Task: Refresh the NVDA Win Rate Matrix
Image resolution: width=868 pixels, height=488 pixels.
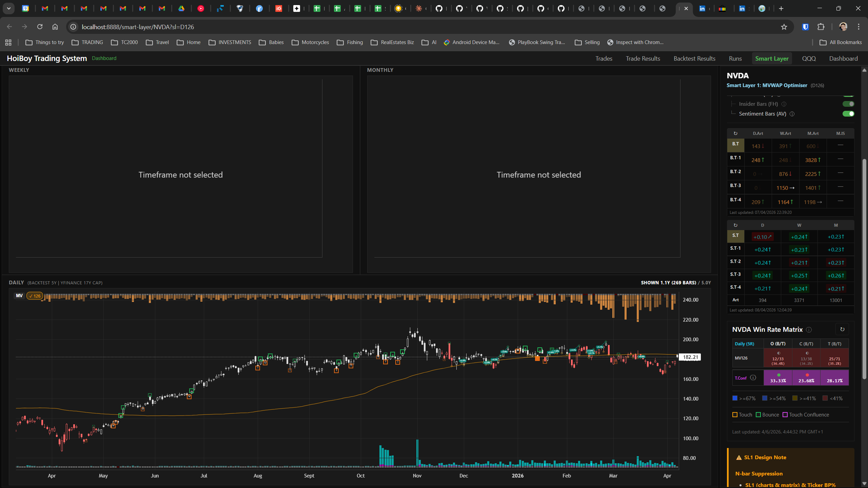Action: pyautogui.click(x=842, y=329)
